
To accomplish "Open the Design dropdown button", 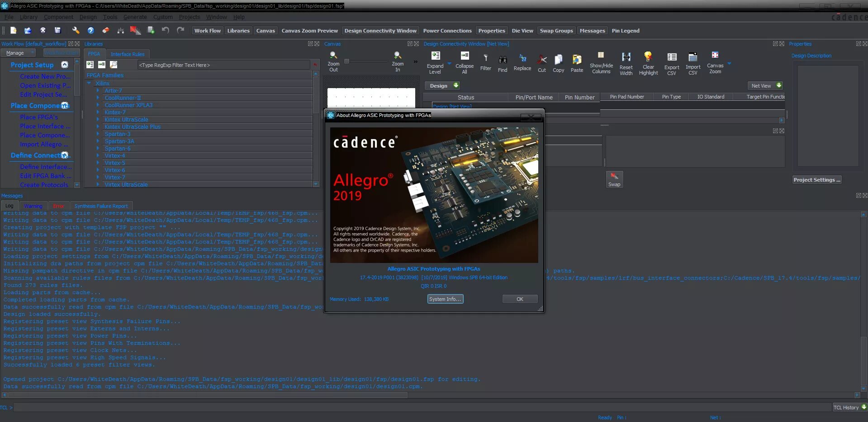I will pos(442,85).
